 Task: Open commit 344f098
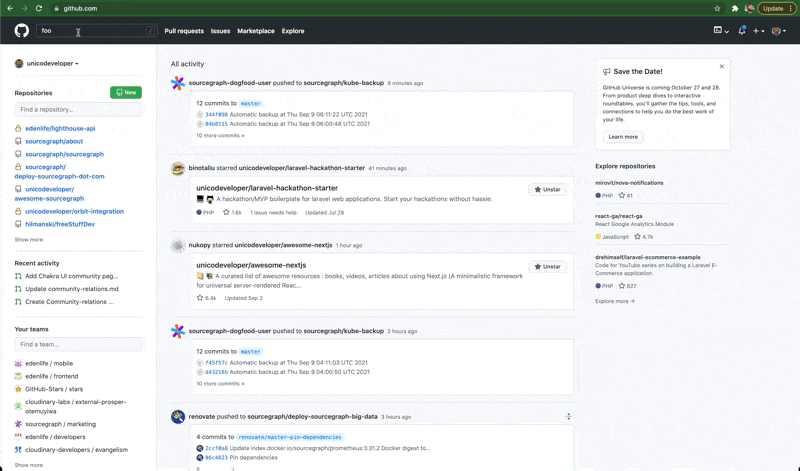pos(216,114)
